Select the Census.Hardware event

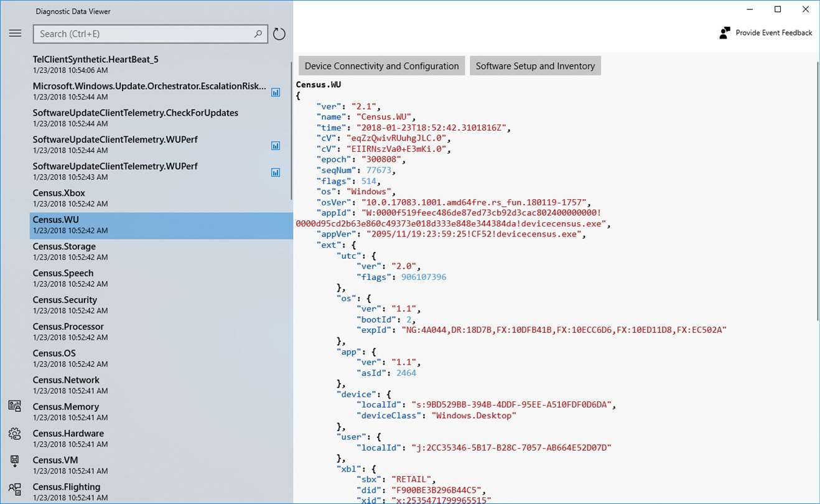(161, 439)
